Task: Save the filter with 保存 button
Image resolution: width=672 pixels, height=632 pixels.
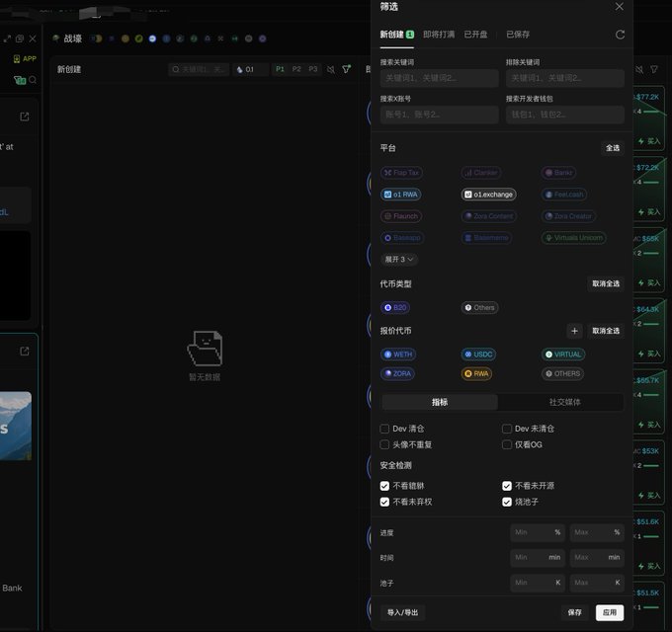Action: tap(574, 612)
